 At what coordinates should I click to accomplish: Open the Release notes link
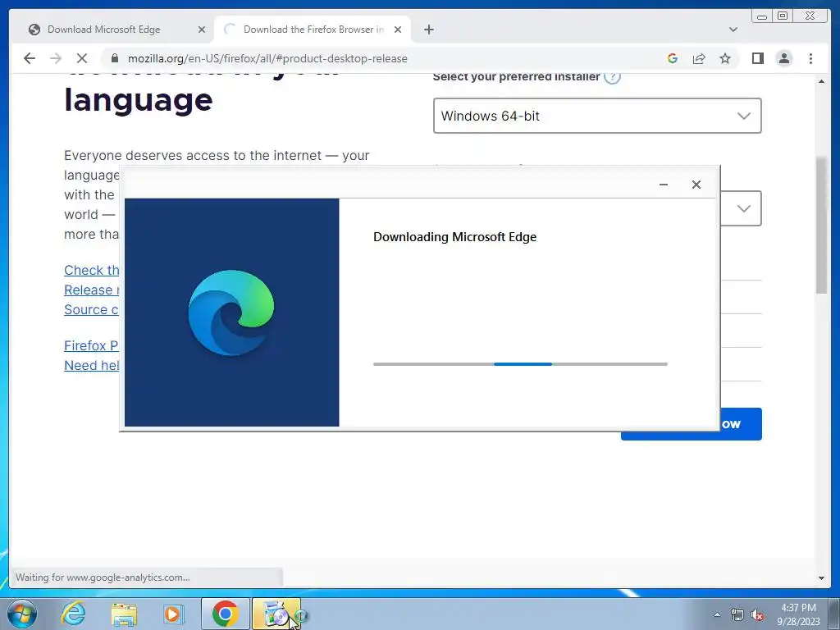tap(92, 290)
